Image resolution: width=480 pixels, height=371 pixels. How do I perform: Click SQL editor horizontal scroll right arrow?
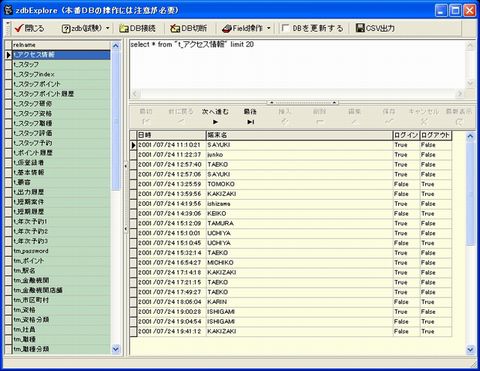[460, 94]
